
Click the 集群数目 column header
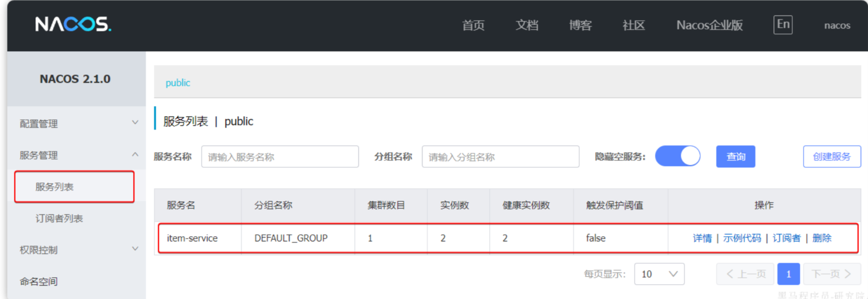point(386,205)
